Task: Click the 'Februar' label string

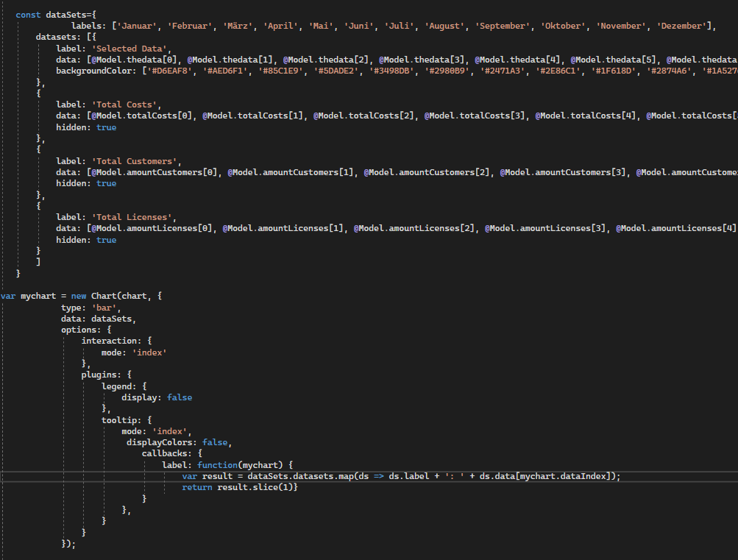Action: click(x=188, y=26)
